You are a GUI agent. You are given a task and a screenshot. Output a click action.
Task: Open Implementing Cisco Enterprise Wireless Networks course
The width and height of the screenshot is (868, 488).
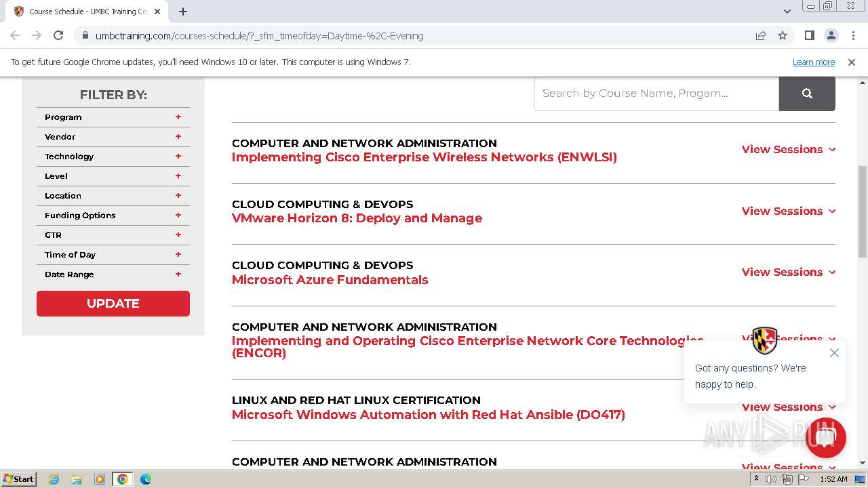click(425, 157)
